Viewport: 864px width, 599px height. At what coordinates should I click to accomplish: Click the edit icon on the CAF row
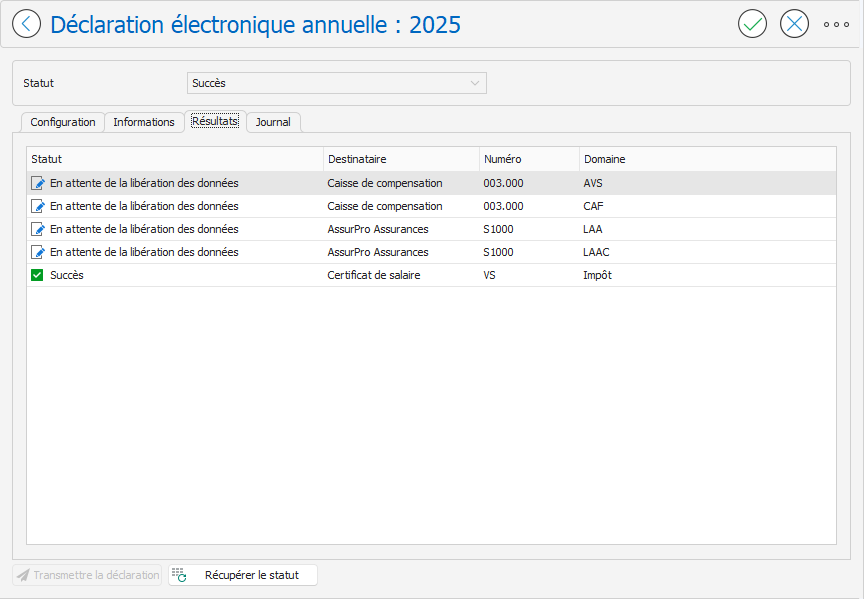tap(38, 206)
